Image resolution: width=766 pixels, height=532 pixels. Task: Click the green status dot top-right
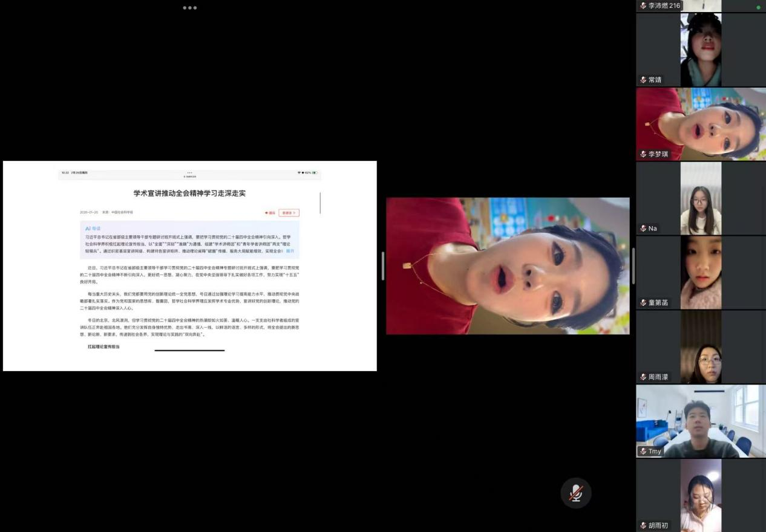pyautogui.click(x=758, y=7)
